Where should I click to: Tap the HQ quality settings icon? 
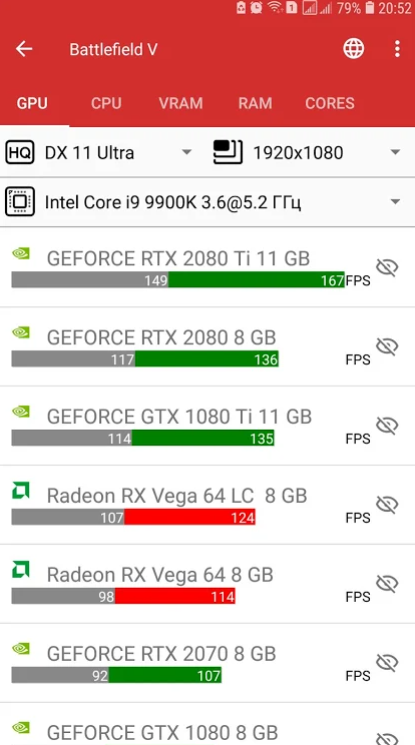tap(19, 153)
